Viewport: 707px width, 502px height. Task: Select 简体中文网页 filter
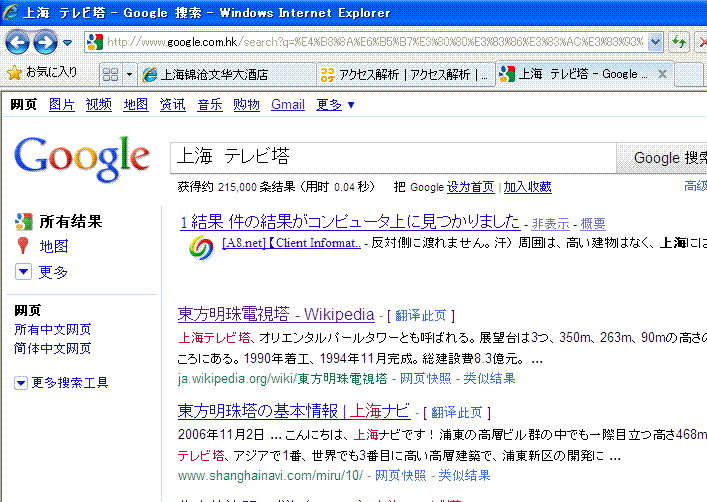tap(53, 348)
